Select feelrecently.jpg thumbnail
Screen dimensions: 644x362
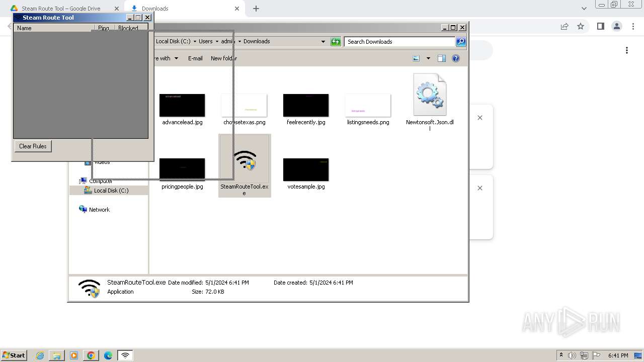click(306, 105)
